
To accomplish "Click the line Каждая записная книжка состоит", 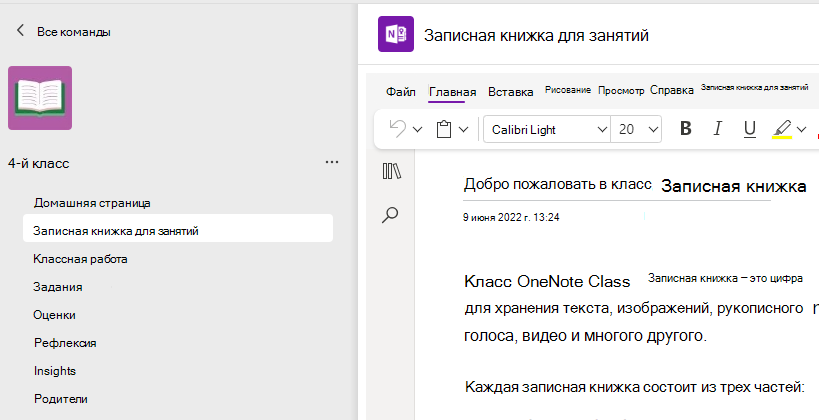I will 634,387.
